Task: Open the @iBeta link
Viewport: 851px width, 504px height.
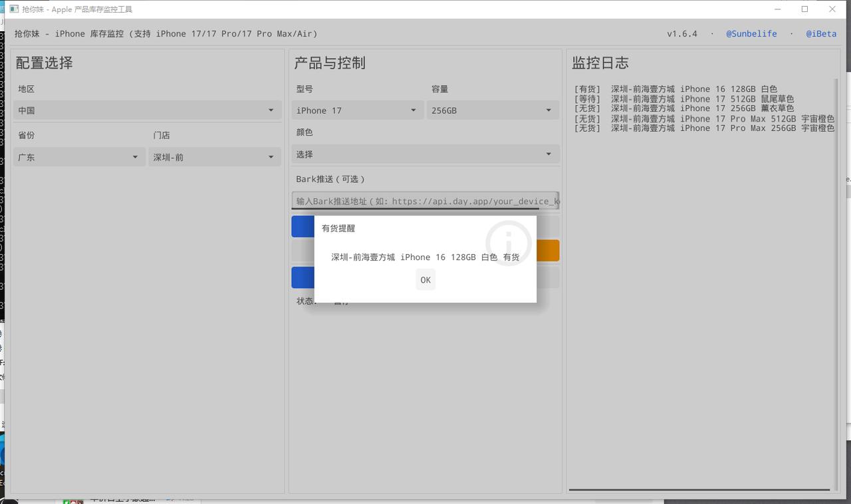Action: tap(821, 34)
